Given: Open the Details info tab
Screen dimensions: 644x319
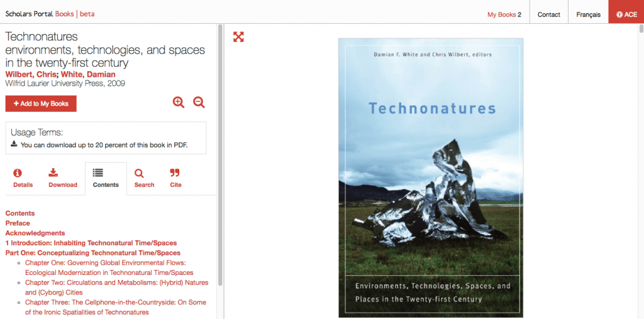Looking at the screenshot, I should click(x=23, y=179).
